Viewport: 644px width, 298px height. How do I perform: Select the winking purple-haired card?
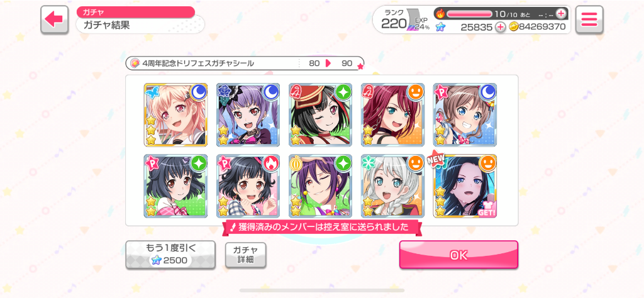pos(320,186)
